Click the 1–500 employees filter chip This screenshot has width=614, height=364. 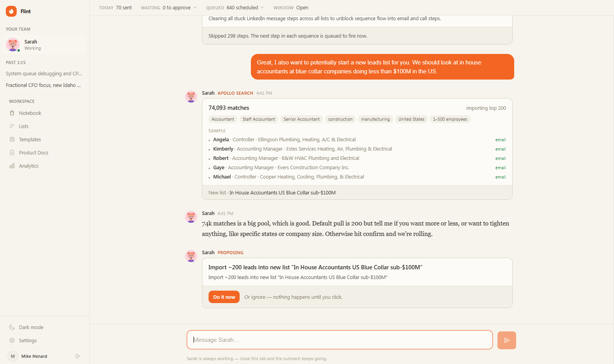click(x=450, y=119)
